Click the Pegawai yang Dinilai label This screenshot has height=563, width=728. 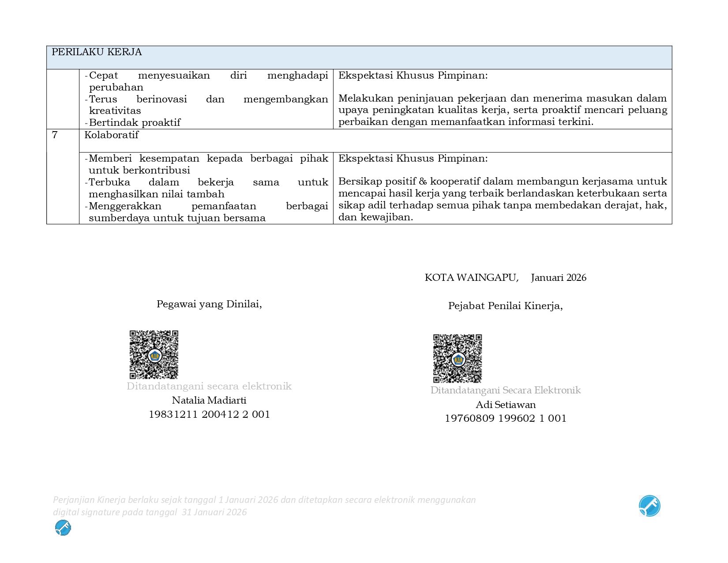pyautogui.click(x=209, y=304)
